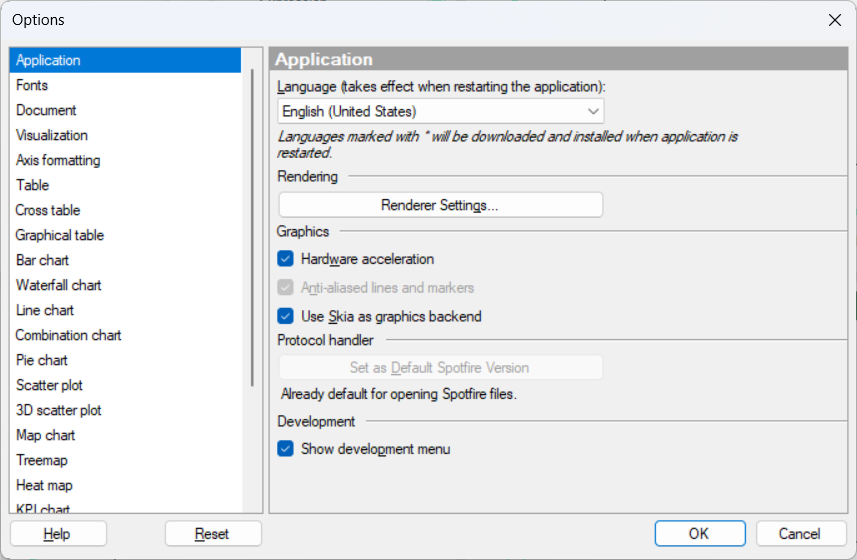The image size is (857, 560).
Task: Open the Visualization options page
Action: point(52,135)
